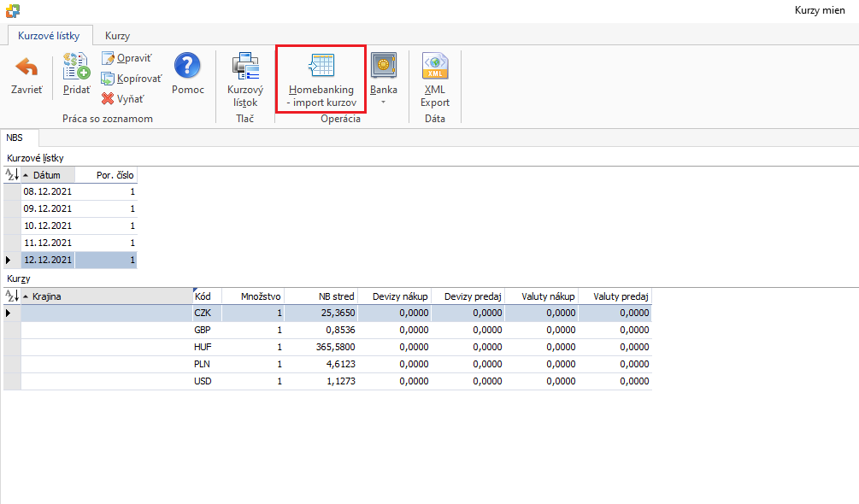This screenshot has height=504, width=859.
Task: Click the application logo icon
Action: (x=13, y=10)
